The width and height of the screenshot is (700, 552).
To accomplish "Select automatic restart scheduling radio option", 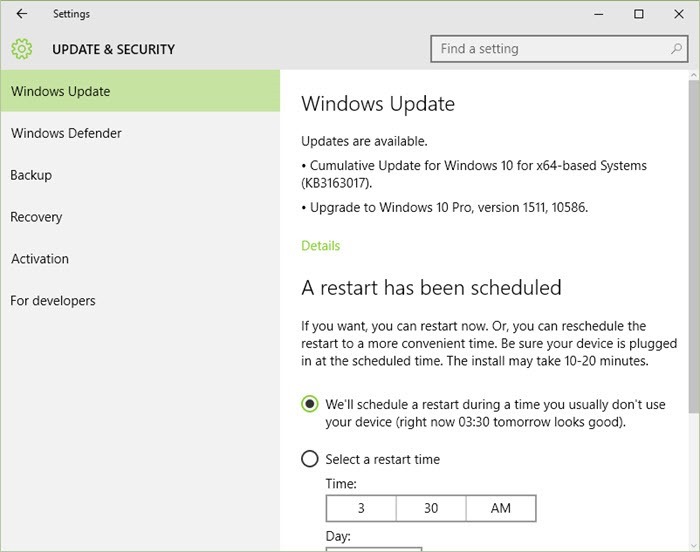I will (309, 404).
